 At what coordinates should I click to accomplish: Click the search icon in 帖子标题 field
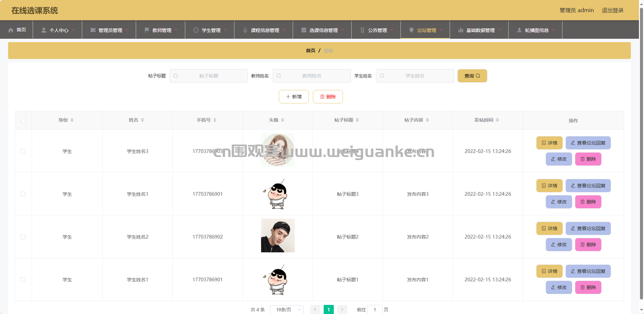coord(176,76)
